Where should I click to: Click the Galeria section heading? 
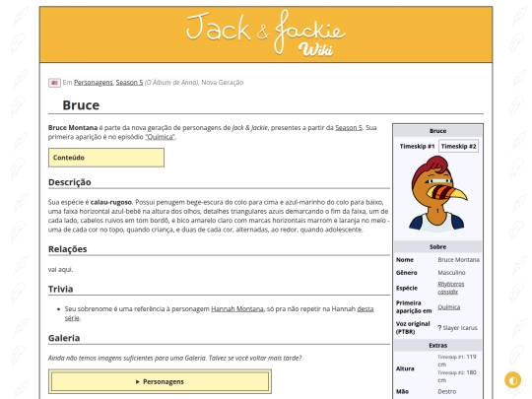click(64, 338)
